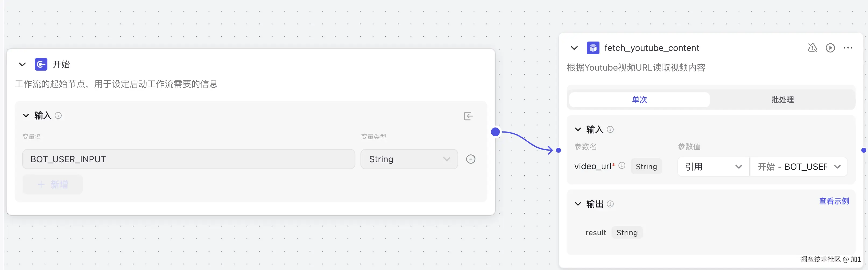
Task: Click the Start node blue icon
Action: click(x=41, y=64)
